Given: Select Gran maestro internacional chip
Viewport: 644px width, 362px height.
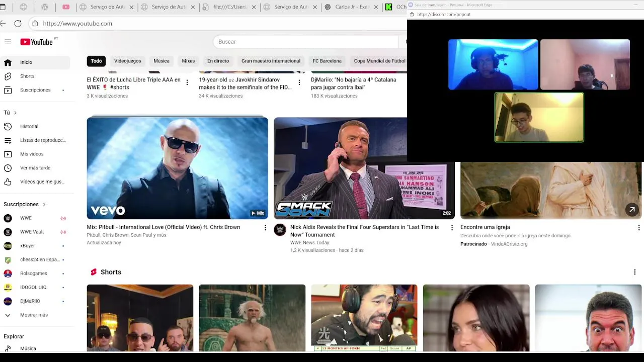Looking at the screenshot, I should [271, 61].
